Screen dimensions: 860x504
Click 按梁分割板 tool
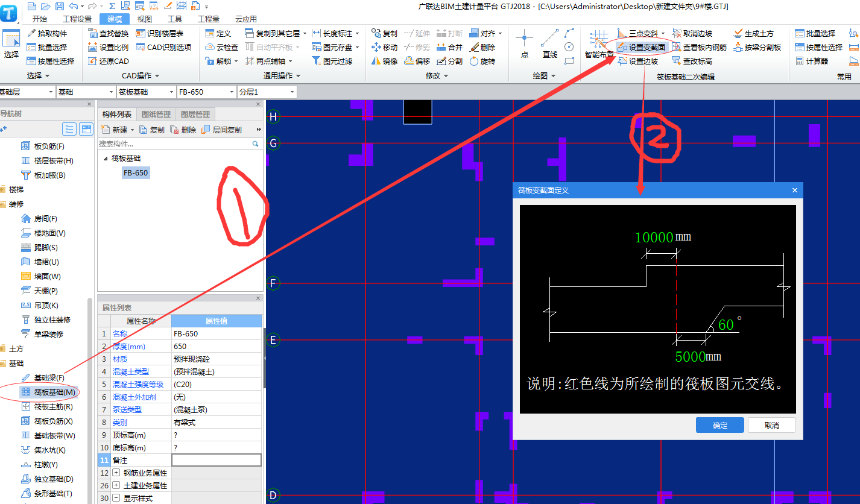tap(757, 47)
